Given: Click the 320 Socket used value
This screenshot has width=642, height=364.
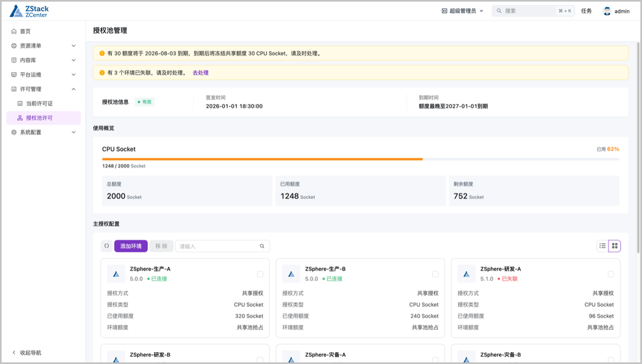Looking at the screenshot, I should coord(249,316).
